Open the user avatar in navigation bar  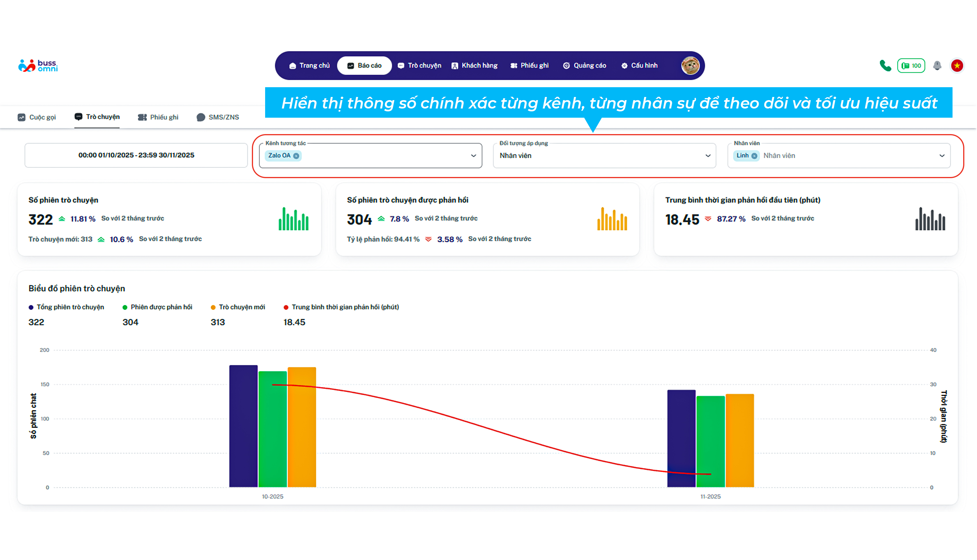tap(691, 66)
